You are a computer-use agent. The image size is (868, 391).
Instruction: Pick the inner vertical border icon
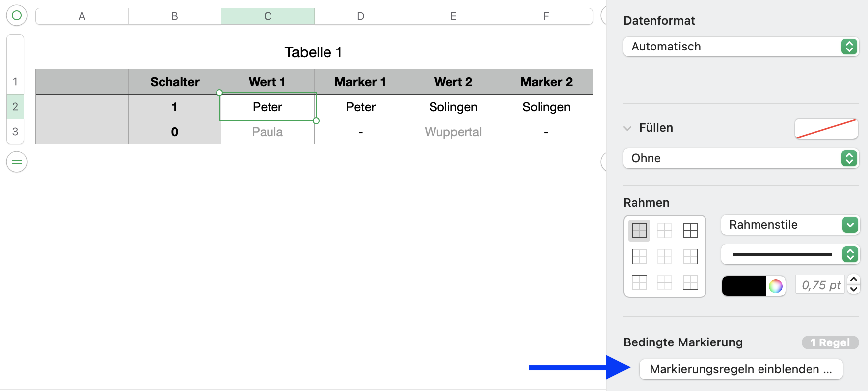click(x=664, y=256)
